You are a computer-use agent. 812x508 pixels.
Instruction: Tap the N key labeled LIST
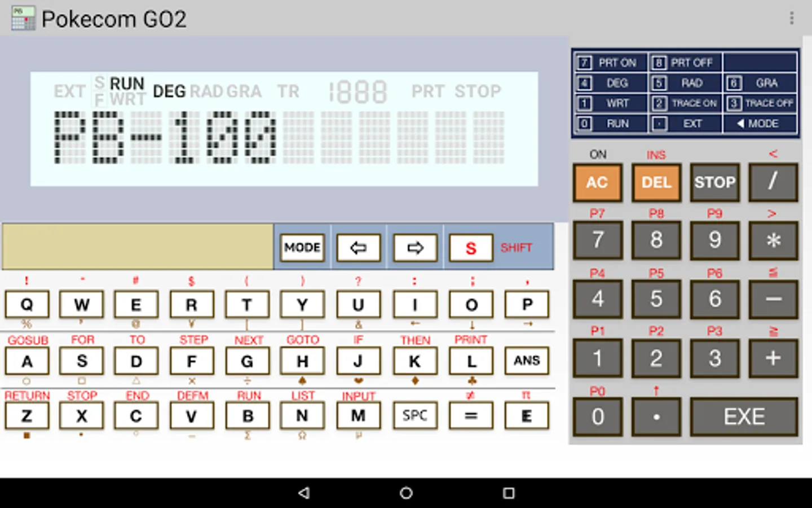click(x=302, y=416)
